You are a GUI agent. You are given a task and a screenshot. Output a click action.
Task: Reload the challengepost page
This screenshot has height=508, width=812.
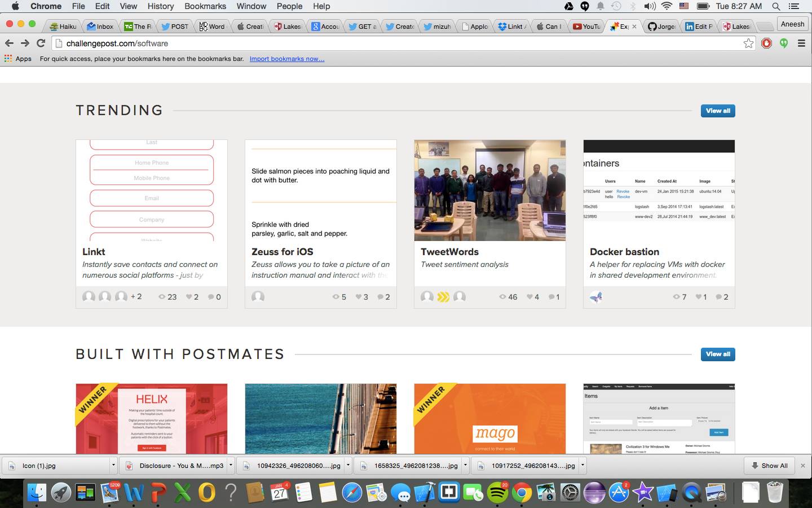pyautogui.click(x=41, y=43)
